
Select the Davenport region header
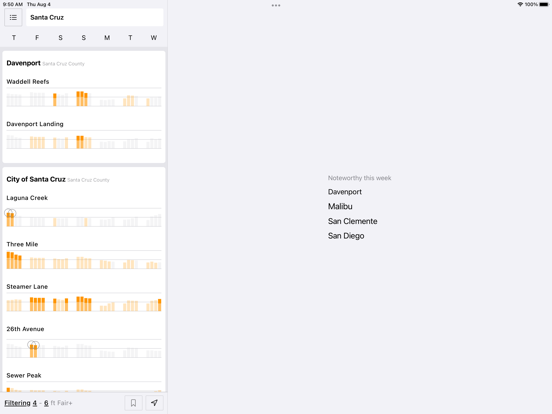point(24,63)
